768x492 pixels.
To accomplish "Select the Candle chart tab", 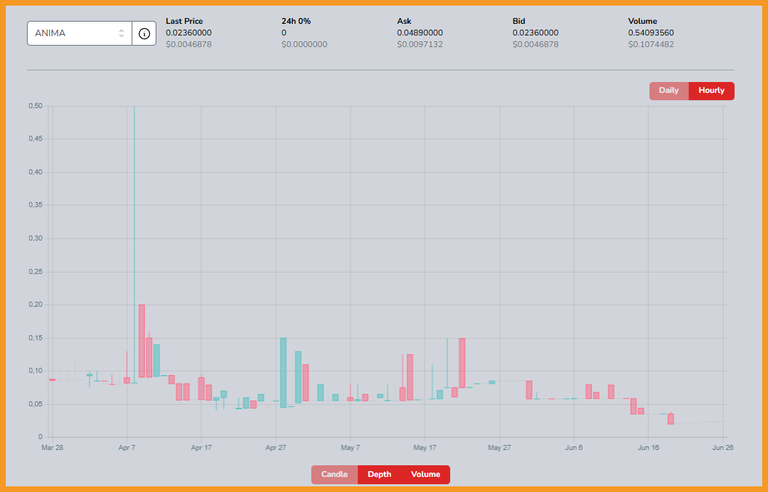I will point(335,474).
